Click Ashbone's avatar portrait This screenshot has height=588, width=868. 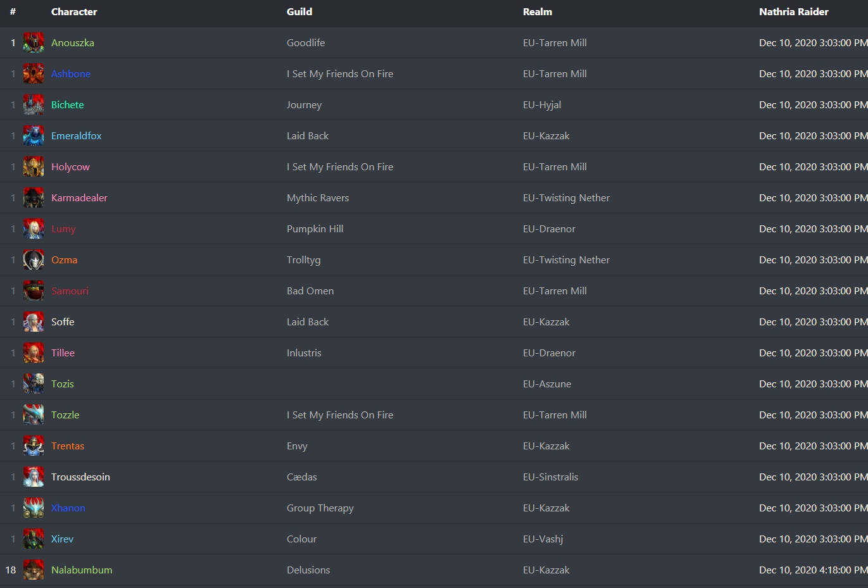point(34,73)
